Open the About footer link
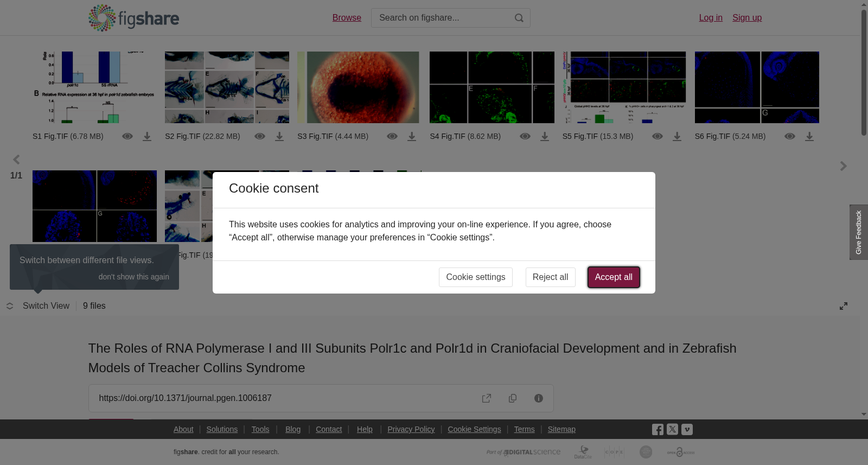868x465 pixels. point(183,429)
